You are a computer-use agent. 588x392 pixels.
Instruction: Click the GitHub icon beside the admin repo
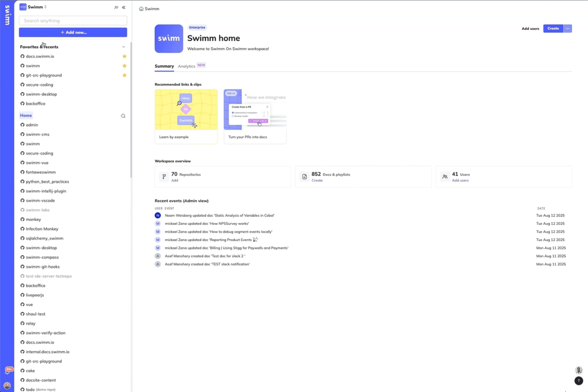(x=22, y=125)
